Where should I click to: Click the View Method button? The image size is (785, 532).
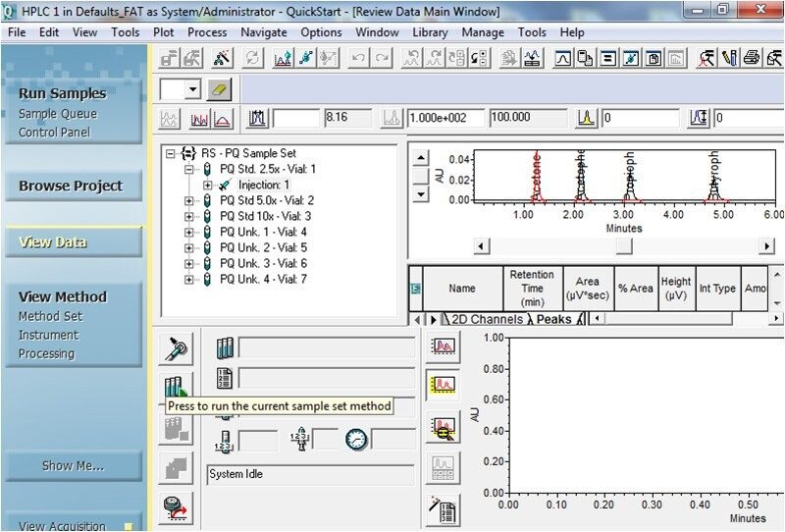click(63, 297)
